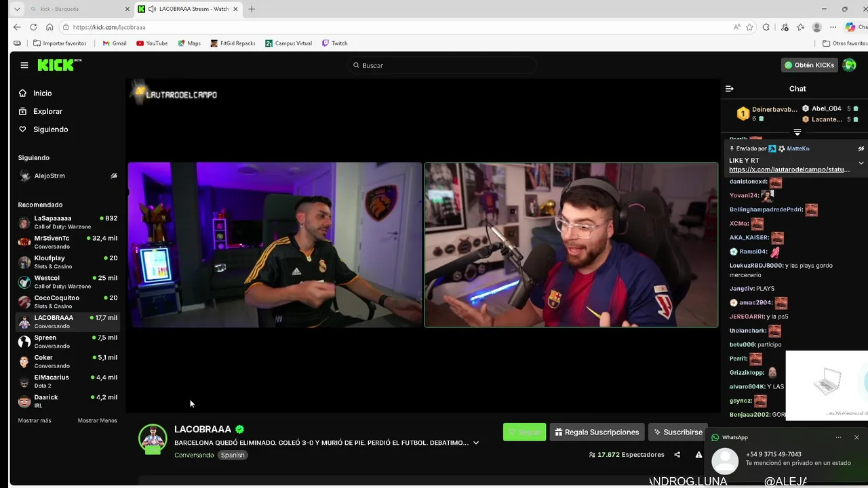Open the Kick hamburger menu
The image size is (868, 488).
pos(24,65)
